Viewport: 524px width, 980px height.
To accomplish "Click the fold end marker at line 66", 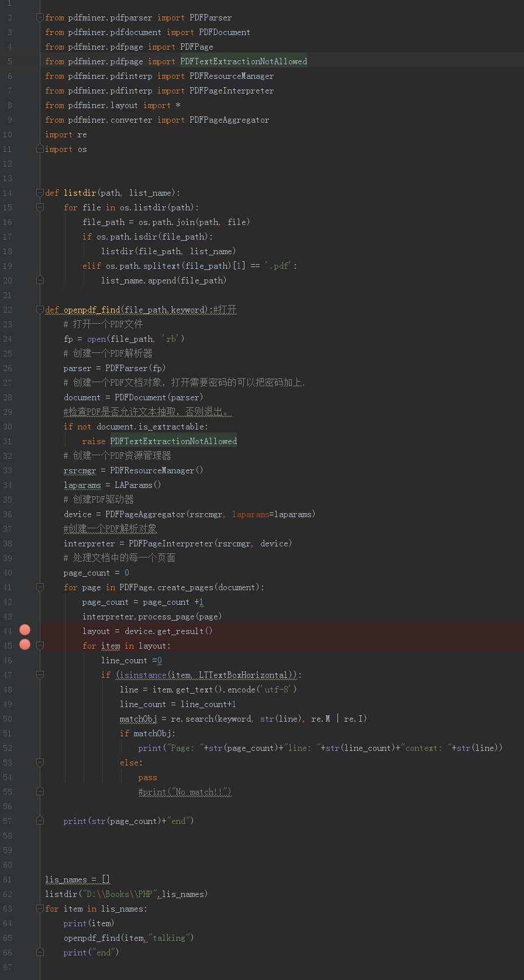I will 40,953.
